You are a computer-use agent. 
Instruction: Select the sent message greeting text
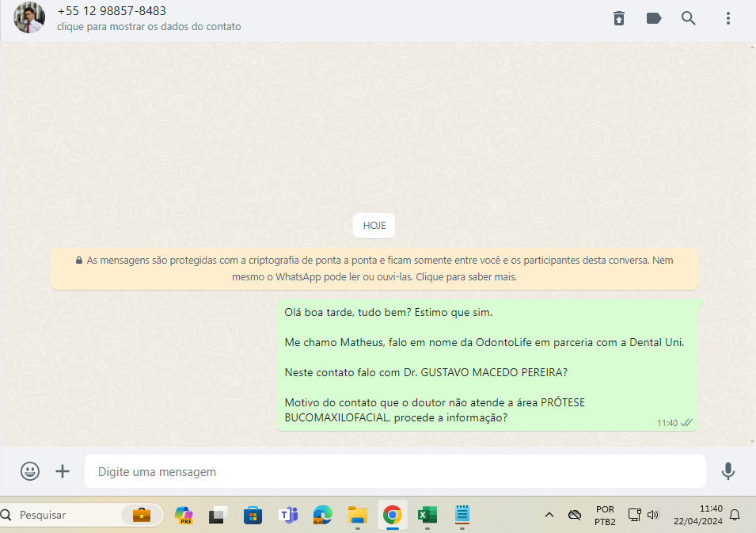coord(388,312)
